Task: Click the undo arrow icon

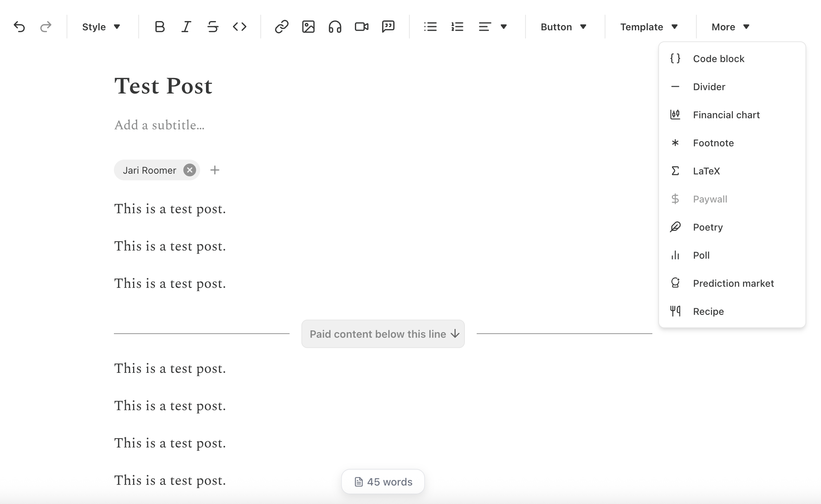Action: pos(19,27)
